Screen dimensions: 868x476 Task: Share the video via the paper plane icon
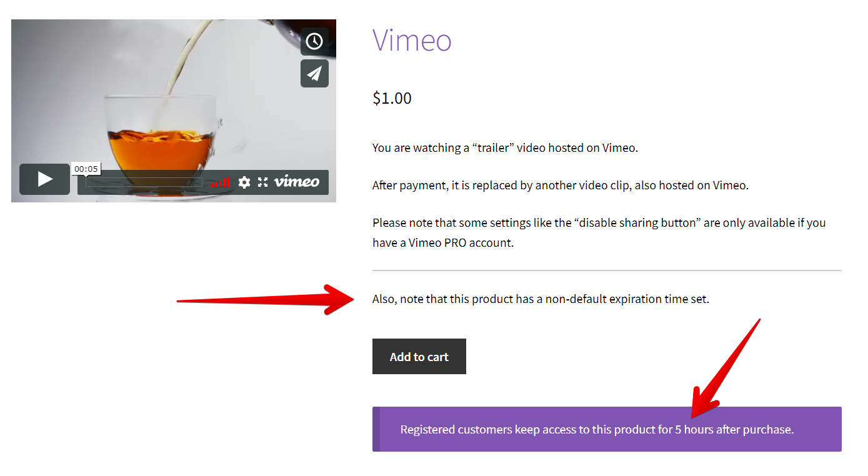coord(314,73)
